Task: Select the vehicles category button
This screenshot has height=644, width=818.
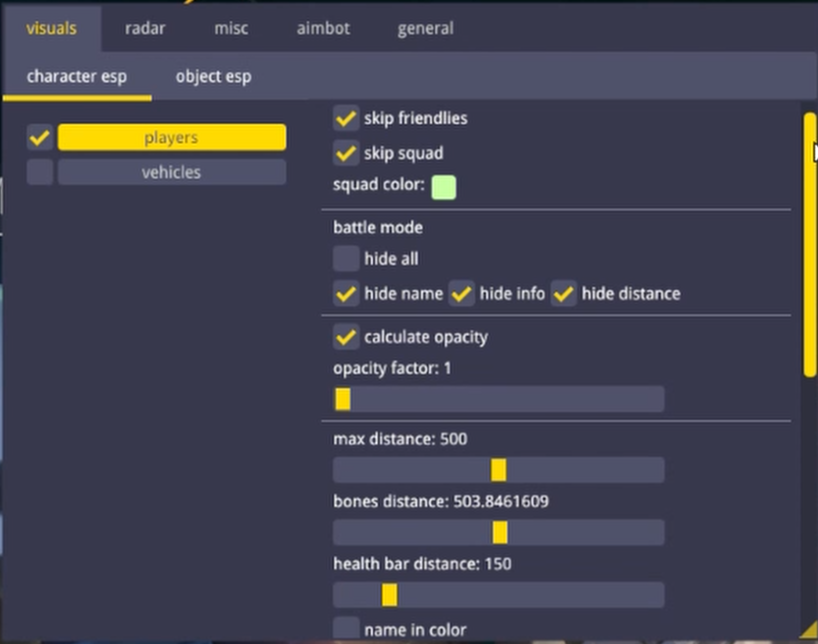Action: [x=171, y=172]
